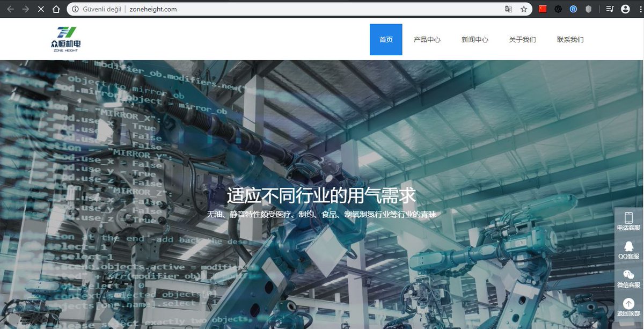Open the browser home page icon

[56, 9]
